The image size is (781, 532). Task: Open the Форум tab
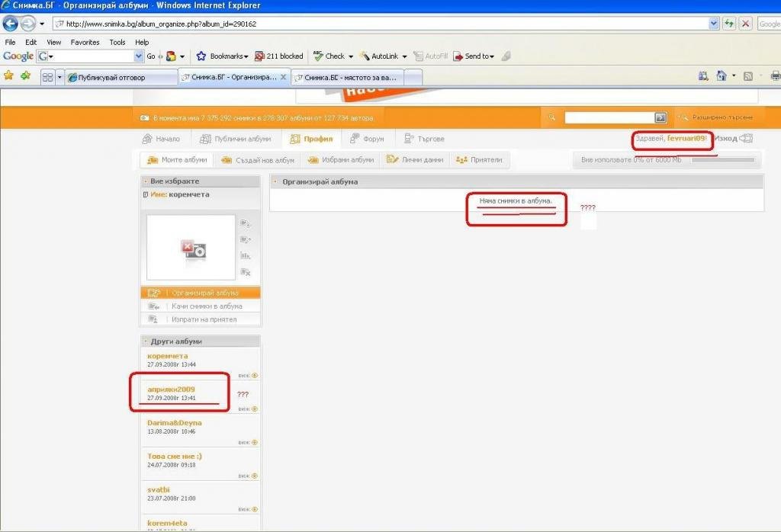(367, 139)
